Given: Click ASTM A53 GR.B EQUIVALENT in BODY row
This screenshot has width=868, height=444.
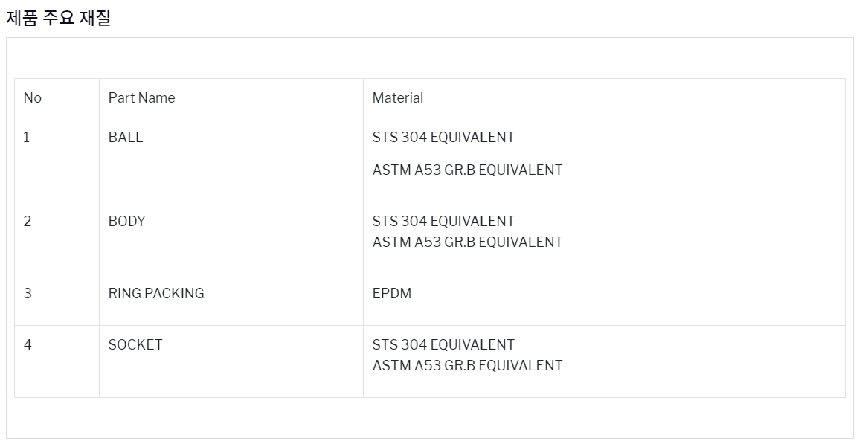Looking at the screenshot, I should [467, 242].
